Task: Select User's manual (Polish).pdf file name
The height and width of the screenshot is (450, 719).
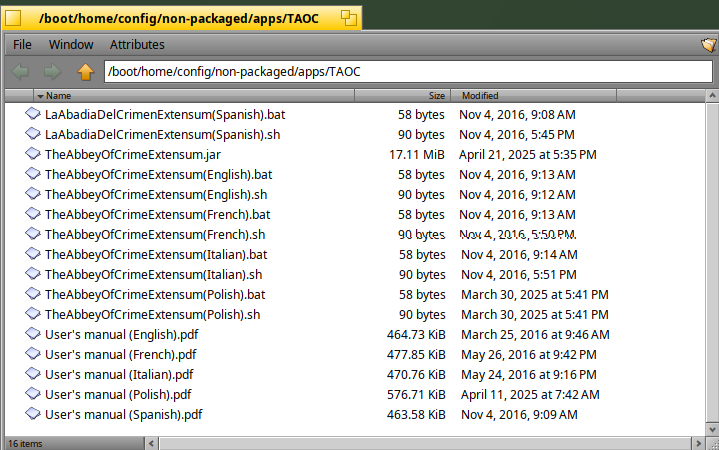Action: pyautogui.click(x=118, y=394)
